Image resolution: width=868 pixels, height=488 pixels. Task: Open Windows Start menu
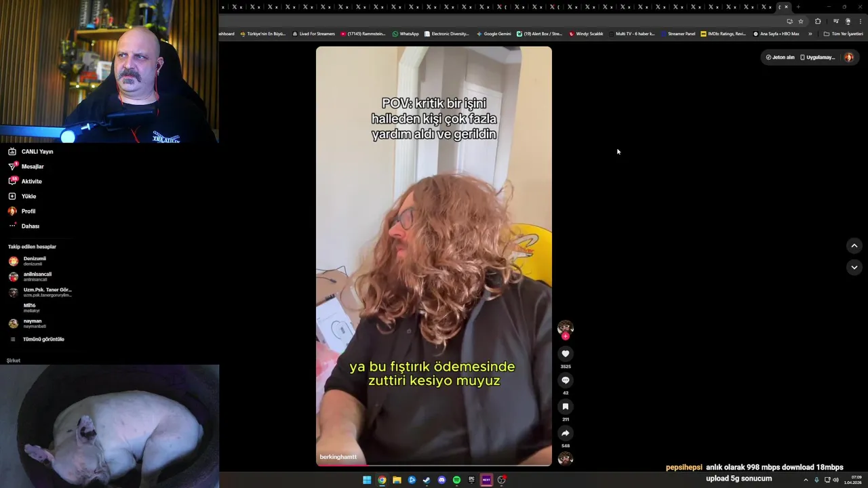pyautogui.click(x=367, y=480)
